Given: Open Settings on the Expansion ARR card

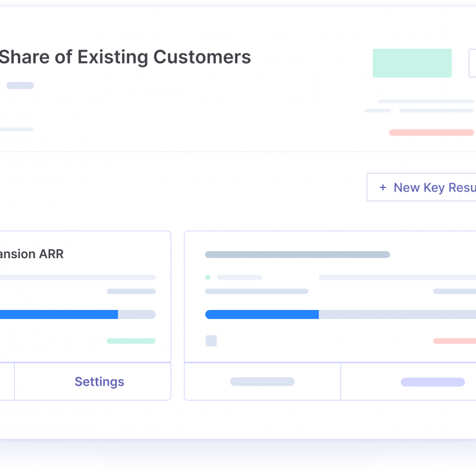Looking at the screenshot, I should pos(99,381).
